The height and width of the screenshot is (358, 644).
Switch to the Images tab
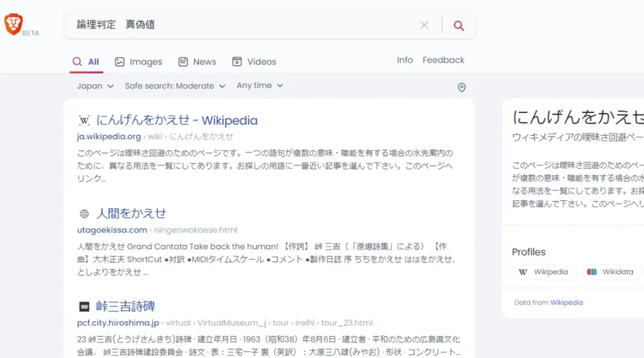138,62
